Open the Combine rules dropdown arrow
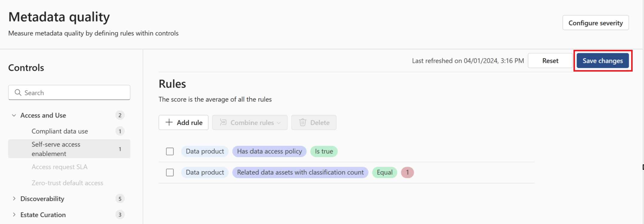The height and width of the screenshot is (224, 644). (x=279, y=123)
